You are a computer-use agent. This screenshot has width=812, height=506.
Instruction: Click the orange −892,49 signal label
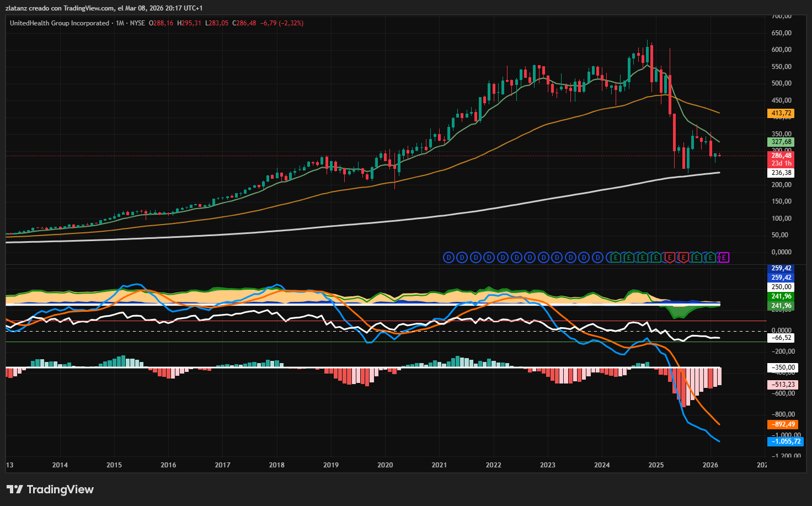pyautogui.click(x=783, y=425)
